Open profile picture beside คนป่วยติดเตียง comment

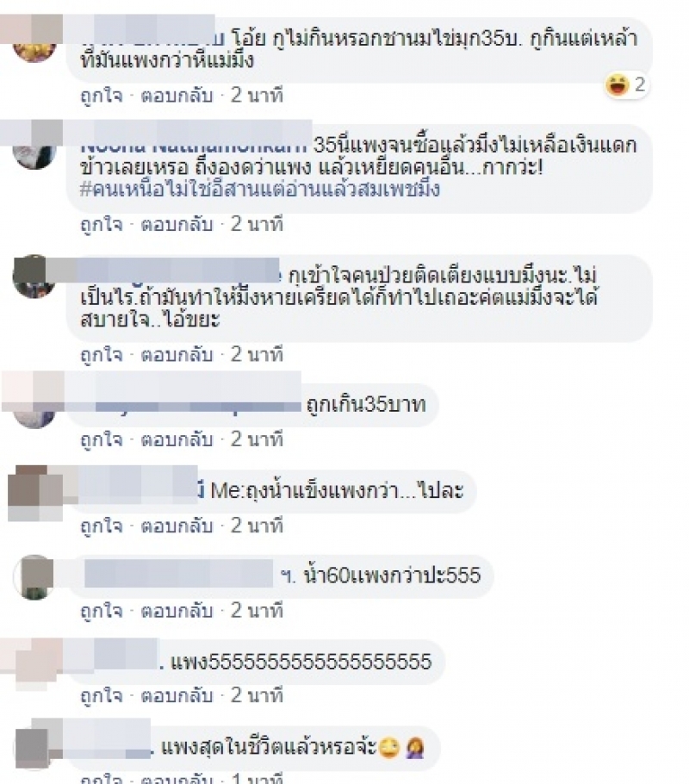[x=34, y=277]
